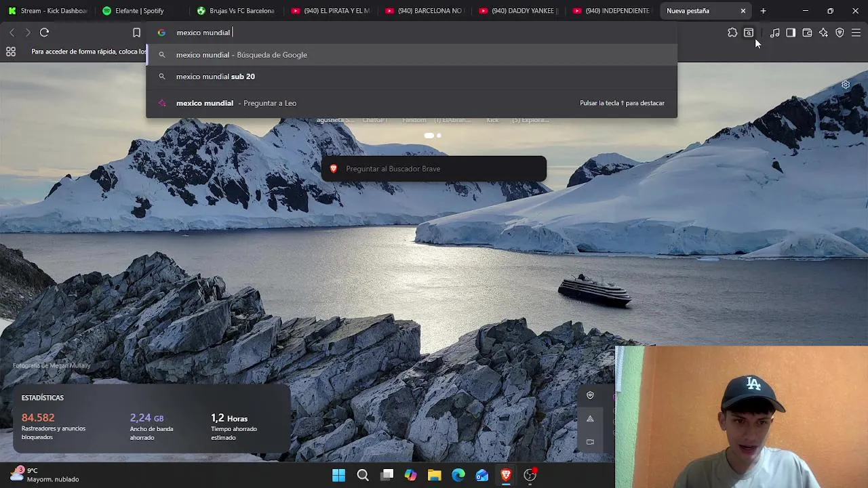Launch Copilot from the taskbar

410,475
